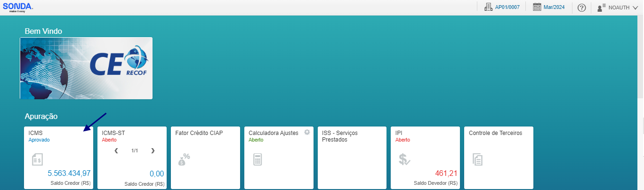The image size is (644, 190).
Task: Click the Bem Vindo heading
Action: pyautogui.click(x=43, y=31)
